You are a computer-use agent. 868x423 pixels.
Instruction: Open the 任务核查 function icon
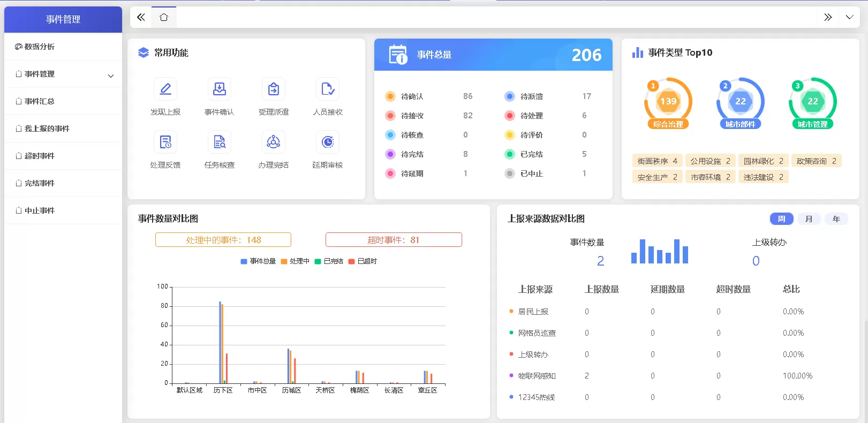pyautogui.click(x=220, y=142)
